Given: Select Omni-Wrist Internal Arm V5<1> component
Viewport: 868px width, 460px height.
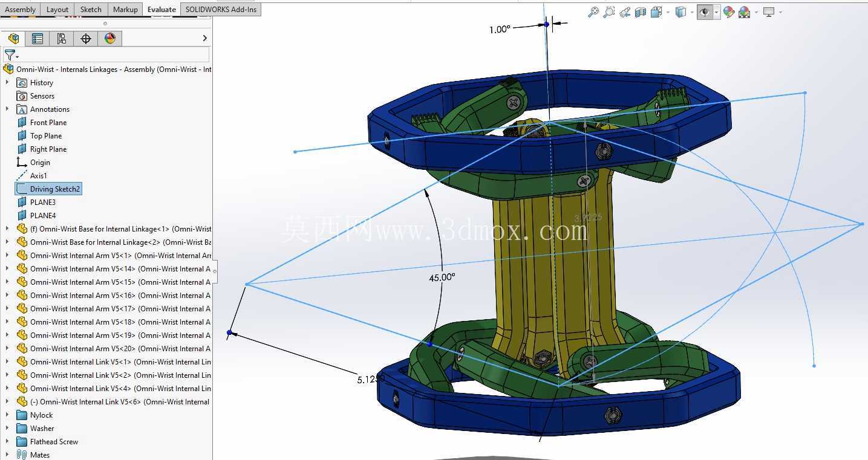Looking at the screenshot, I should tap(120, 256).
